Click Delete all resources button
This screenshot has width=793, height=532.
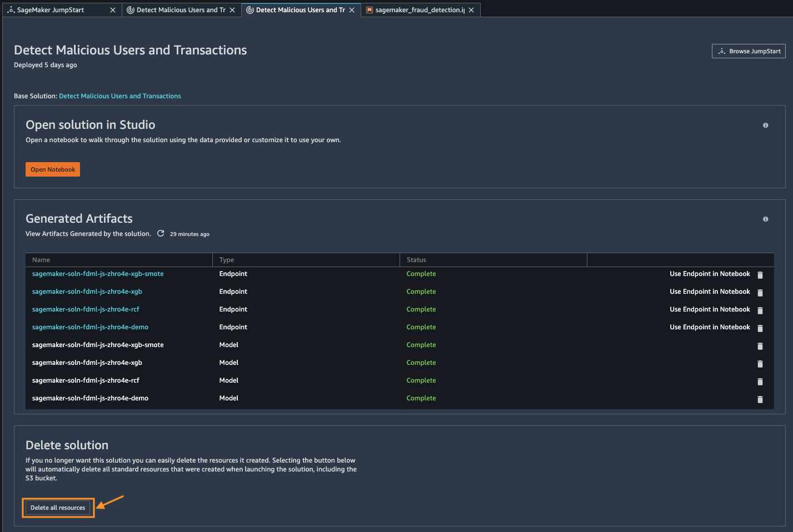click(x=58, y=508)
